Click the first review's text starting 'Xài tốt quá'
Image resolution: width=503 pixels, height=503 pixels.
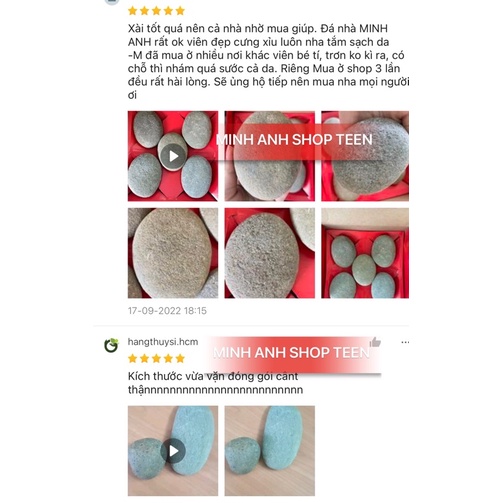[268, 62]
